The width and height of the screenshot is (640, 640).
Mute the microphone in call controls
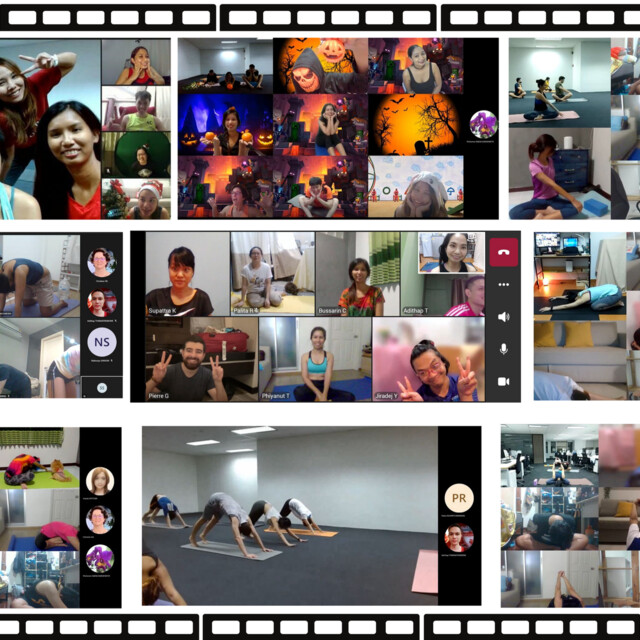click(x=503, y=348)
